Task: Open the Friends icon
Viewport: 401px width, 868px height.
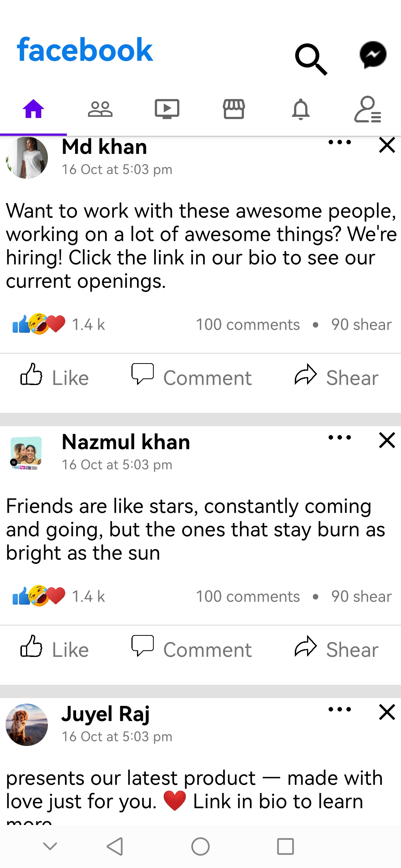Action: click(x=100, y=109)
